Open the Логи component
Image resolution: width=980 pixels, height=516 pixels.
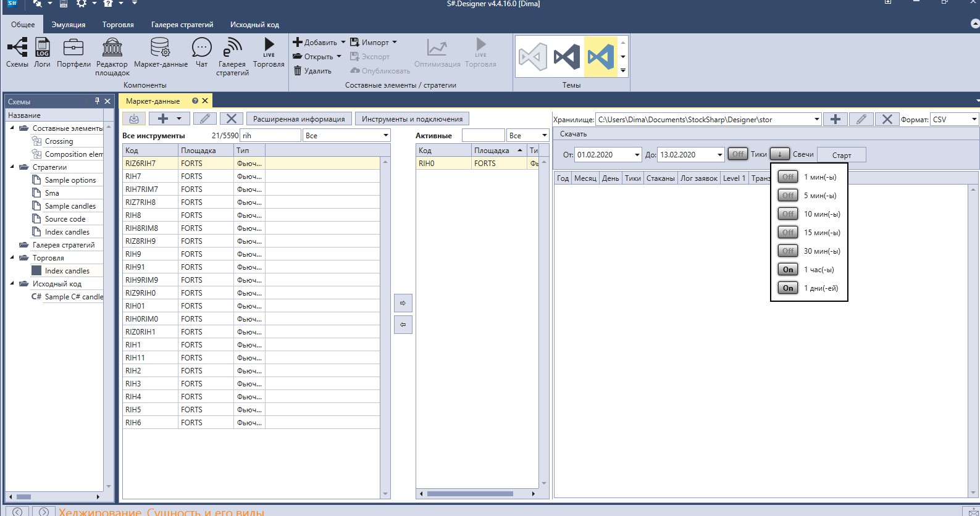pos(43,52)
